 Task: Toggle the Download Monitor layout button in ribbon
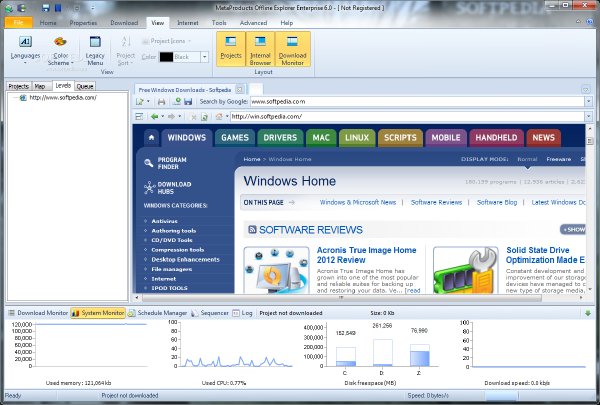click(292, 49)
